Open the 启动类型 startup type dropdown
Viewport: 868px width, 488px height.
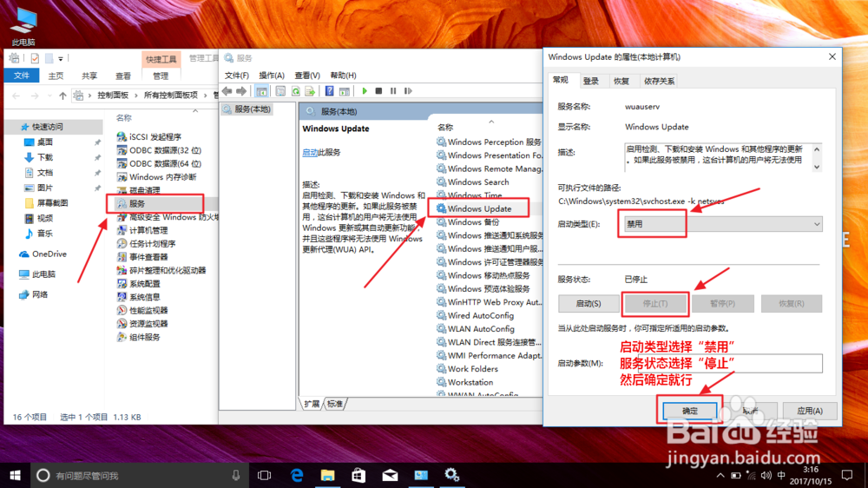pyautogui.click(x=723, y=224)
